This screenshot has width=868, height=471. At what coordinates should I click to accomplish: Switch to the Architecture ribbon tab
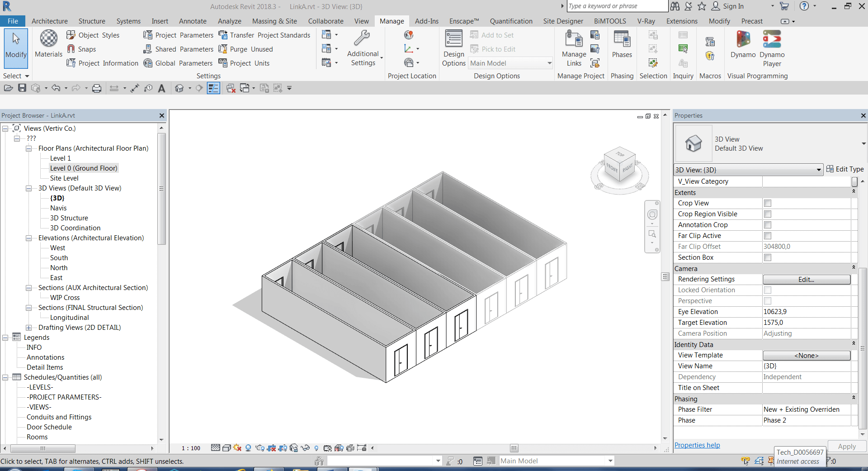click(49, 21)
